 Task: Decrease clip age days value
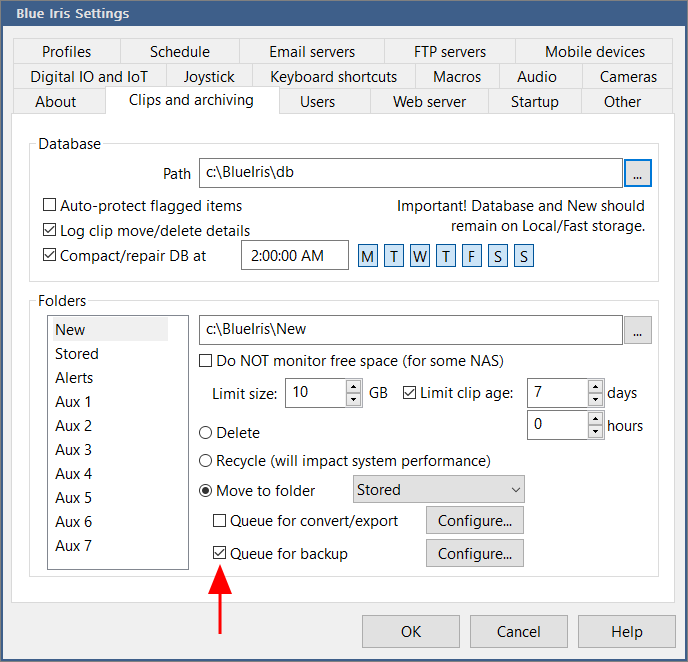pyautogui.click(x=595, y=399)
